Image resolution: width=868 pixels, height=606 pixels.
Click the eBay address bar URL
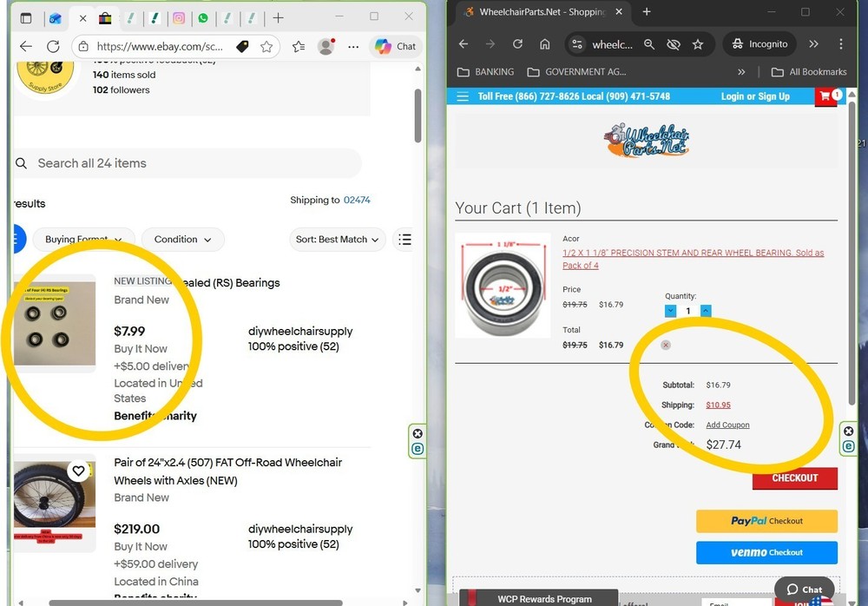160,47
